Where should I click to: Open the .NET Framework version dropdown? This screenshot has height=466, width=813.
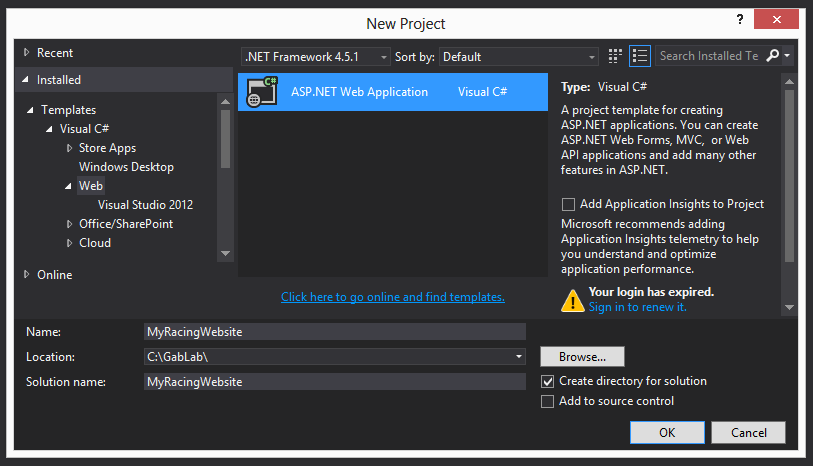pos(315,57)
